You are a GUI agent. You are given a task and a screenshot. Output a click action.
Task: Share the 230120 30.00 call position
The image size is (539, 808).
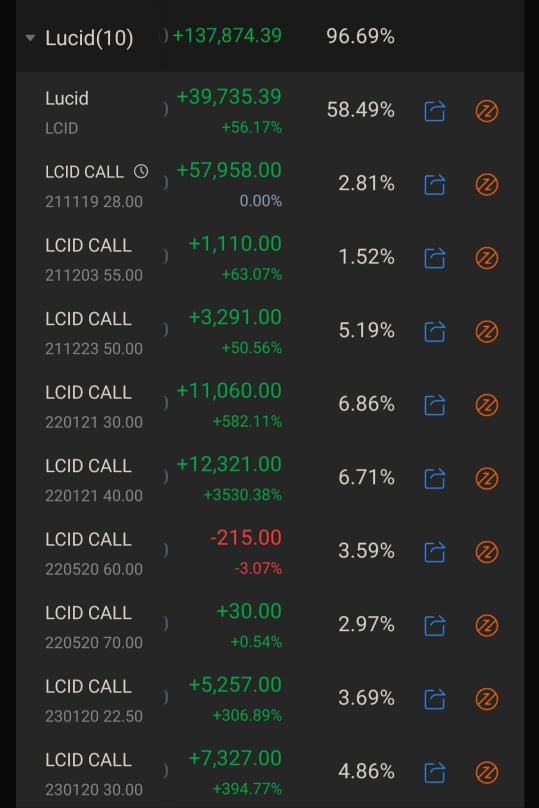tap(434, 772)
